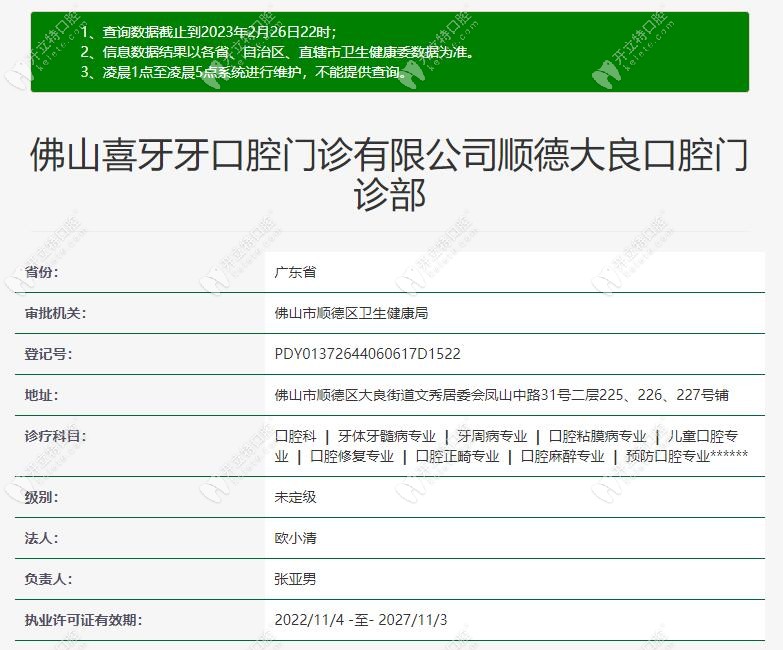Select the 执业许可证有效期 row label
The width and height of the screenshot is (783, 650).
tap(83, 620)
